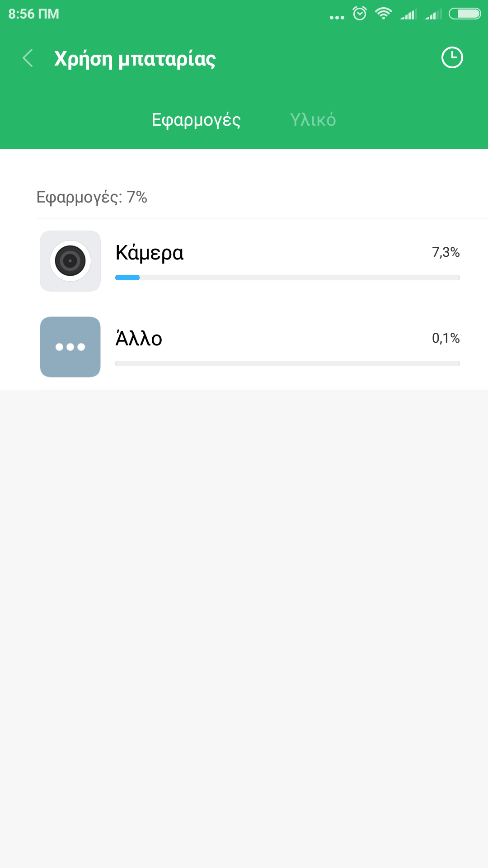The image size is (488, 868).
Task: Click the Άλλο usage progress bar
Action: (287, 363)
